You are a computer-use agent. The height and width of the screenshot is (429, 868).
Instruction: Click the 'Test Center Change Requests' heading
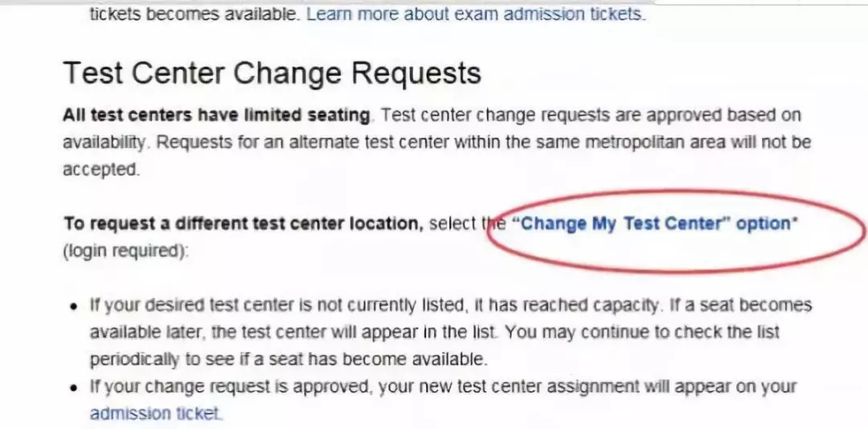point(272,73)
